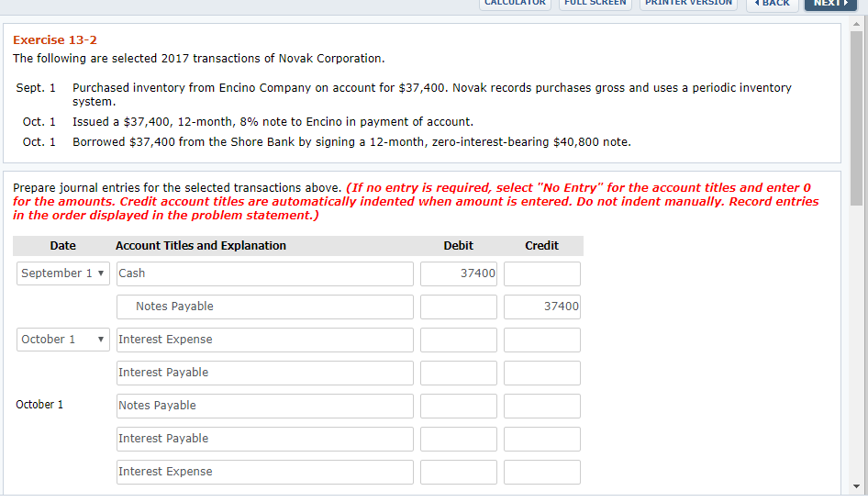
Task: Select first Notes Payable account field
Action: pos(264,307)
